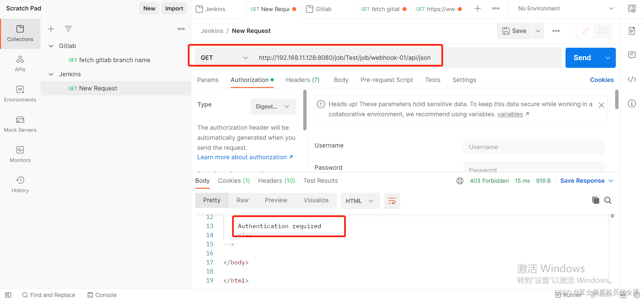Viewport: 644px width, 299px height.
Task: Open environment quick look icon
Action: (632, 9)
